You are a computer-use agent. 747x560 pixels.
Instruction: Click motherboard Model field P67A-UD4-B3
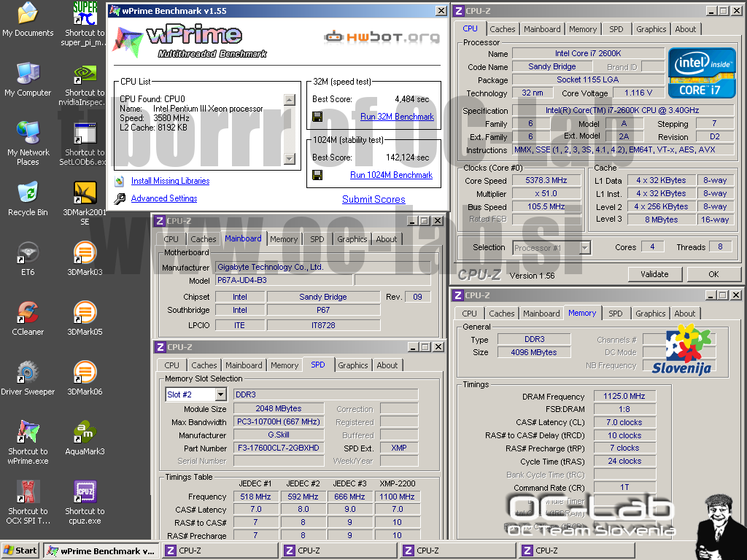coord(284,280)
